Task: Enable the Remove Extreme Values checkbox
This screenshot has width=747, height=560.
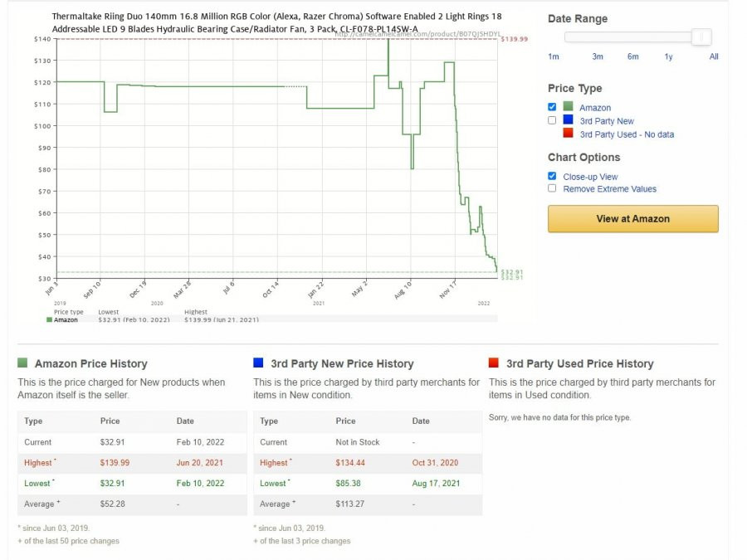Action: pyautogui.click(x=552, y=188)
